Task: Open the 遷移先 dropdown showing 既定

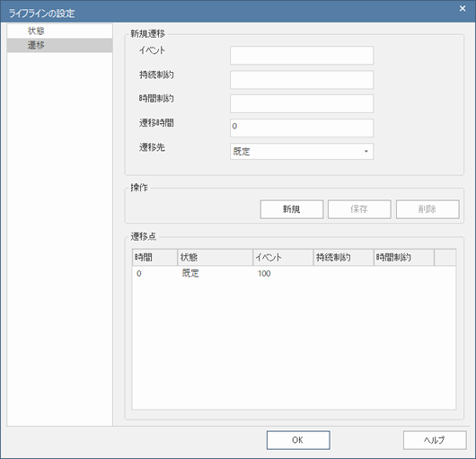Action: 302,151
